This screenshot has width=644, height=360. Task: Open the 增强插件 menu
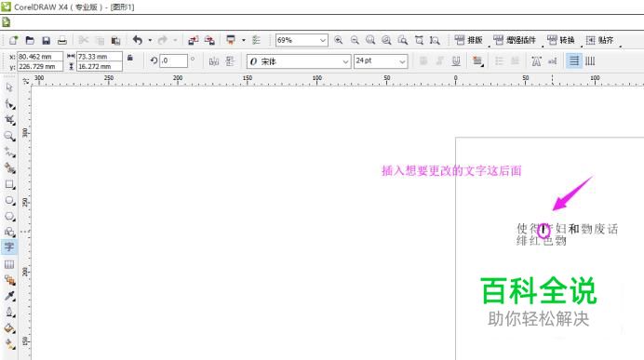click(x=515, y=40)
